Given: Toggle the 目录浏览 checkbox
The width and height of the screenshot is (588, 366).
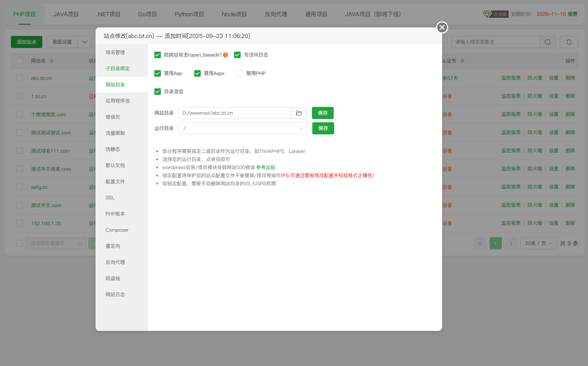Looking at the screenshot, I should [158, 92].
